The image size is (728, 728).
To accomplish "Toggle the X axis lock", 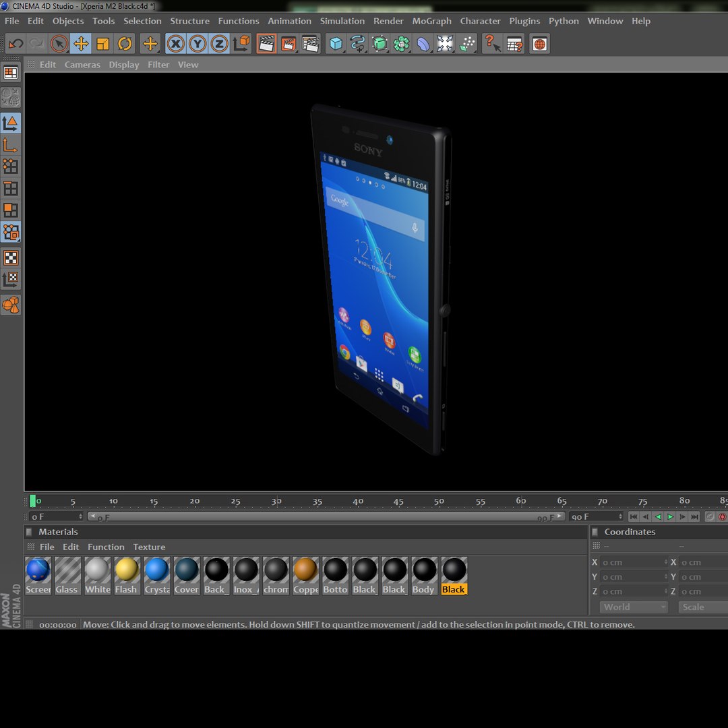I will [175, 44].
